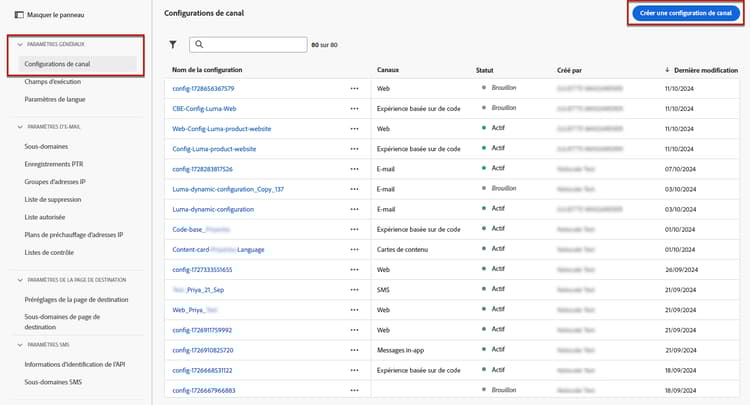Open more actions for CBE-Config-Luma-Web
The image size is (750, 405).
[354, 108]
